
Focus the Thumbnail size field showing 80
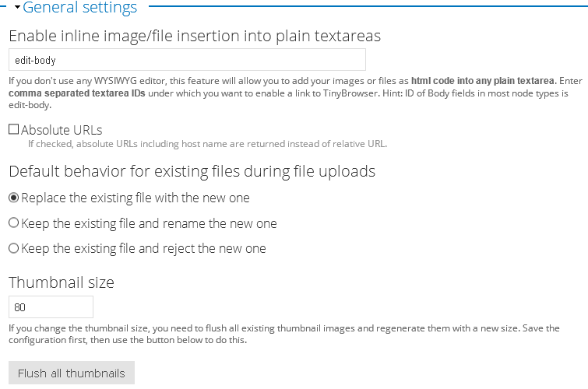51,307
